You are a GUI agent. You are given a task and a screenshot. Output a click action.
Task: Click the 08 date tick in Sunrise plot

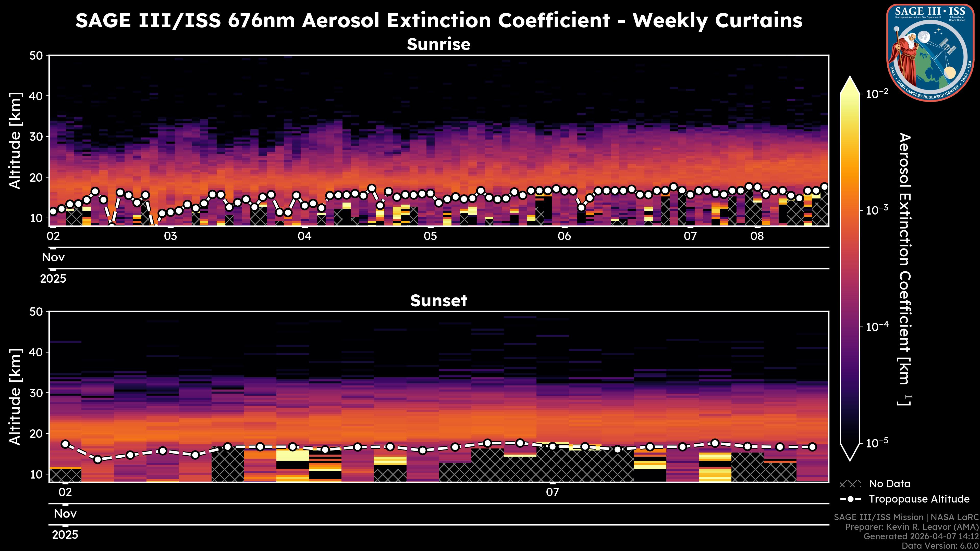click(x=757, y=236)
